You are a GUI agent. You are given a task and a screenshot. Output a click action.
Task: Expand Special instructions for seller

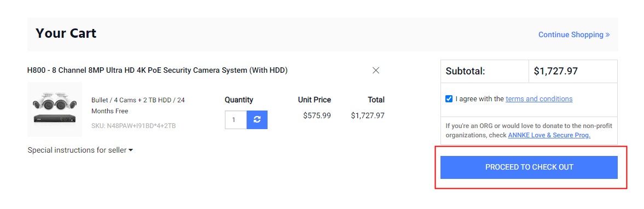click(x=80, y=150)
